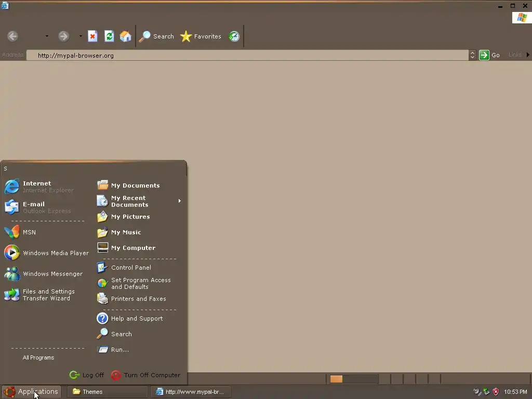Open the browser system menu icon
The height and width of the screenshot is (399, 532).
tap(4, 5)
